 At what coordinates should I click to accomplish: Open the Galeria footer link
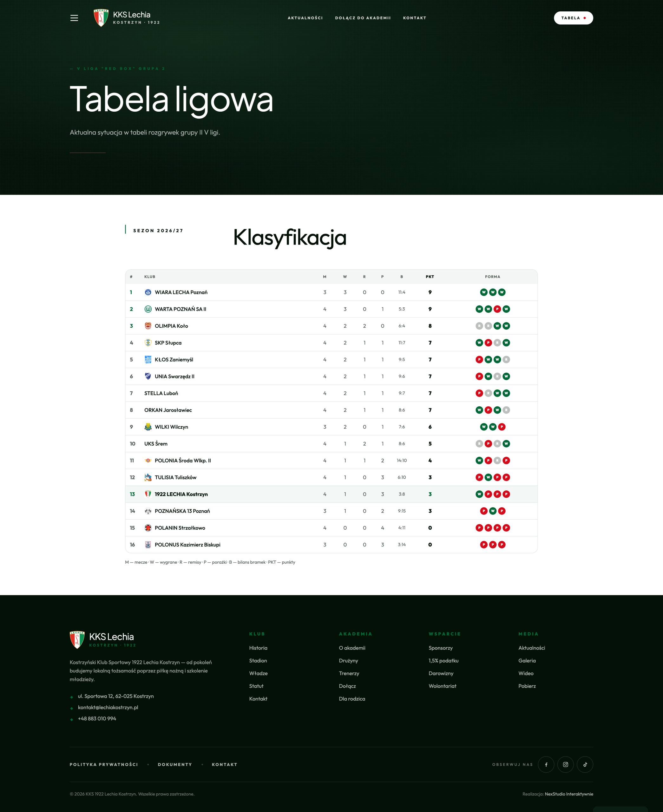click(x=527, y=661)
